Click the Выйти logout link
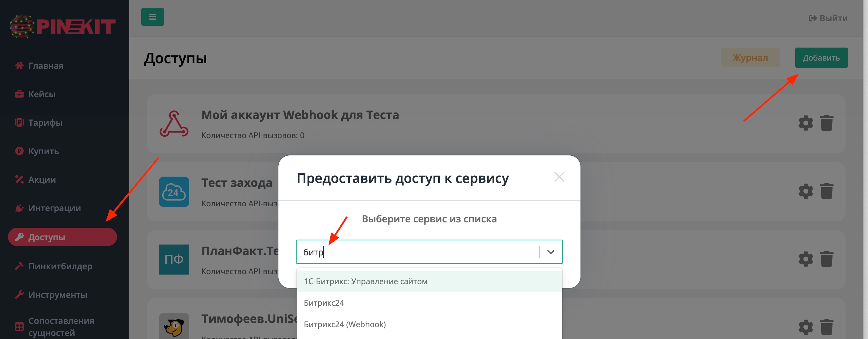Image resolution: width=868 pixels, height=339 pixels. 828,18
